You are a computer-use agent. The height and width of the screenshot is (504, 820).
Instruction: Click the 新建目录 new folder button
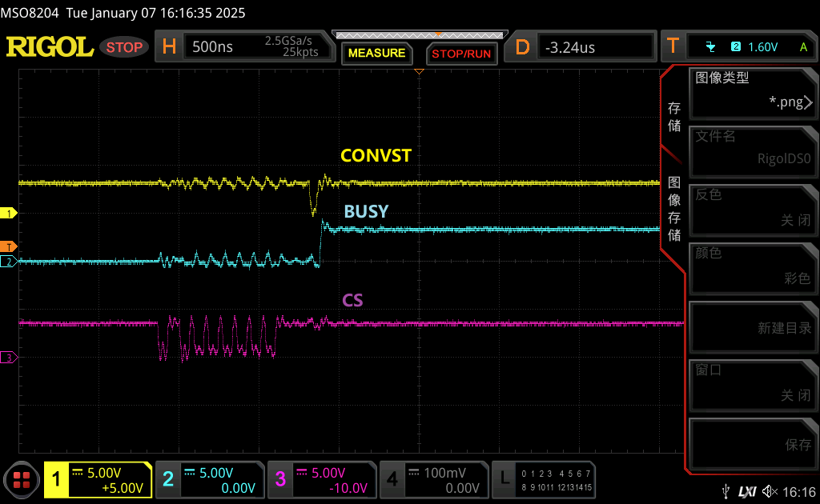(754, 328)
